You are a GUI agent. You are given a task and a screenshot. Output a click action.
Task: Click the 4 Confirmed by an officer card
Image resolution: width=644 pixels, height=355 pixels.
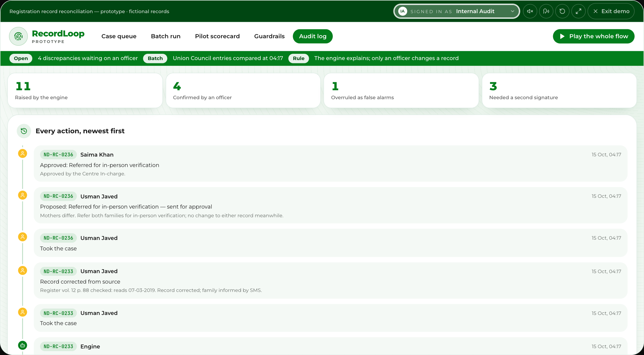tap(243, 91)
